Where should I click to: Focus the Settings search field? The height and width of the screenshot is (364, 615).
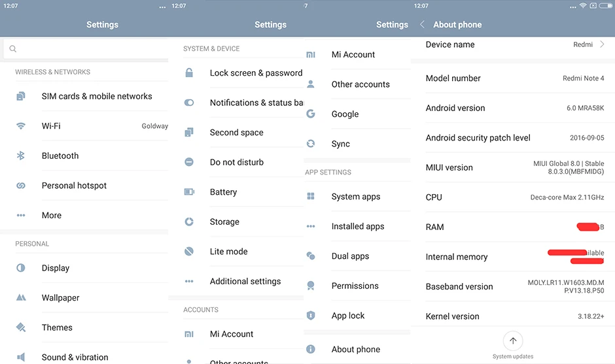click(x=86, y=48)
